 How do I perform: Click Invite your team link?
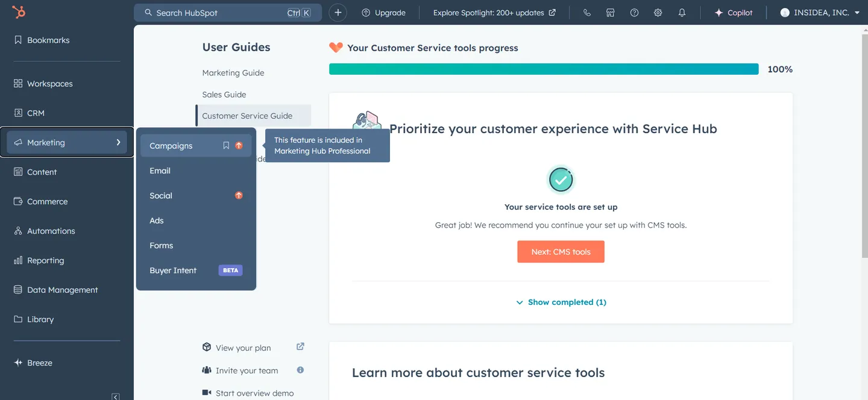pos(247,371)
